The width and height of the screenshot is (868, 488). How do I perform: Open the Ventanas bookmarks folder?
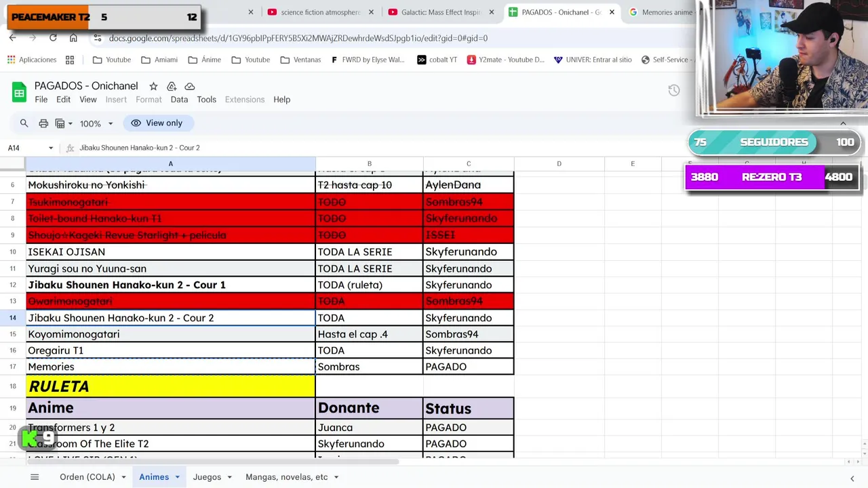tap(300, 60)
